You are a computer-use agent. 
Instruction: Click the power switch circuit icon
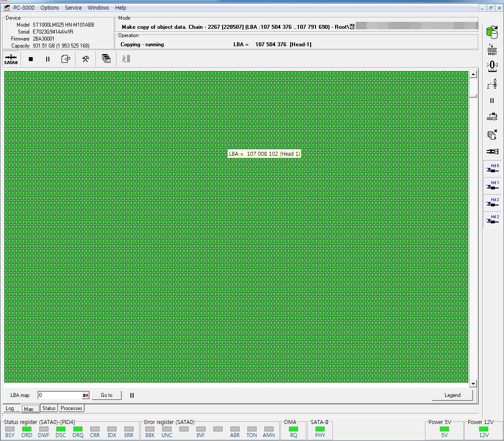coord(492,84)
